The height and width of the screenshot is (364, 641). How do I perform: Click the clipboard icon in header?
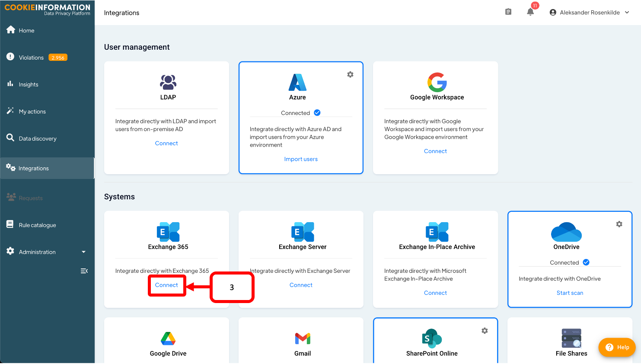508,12
